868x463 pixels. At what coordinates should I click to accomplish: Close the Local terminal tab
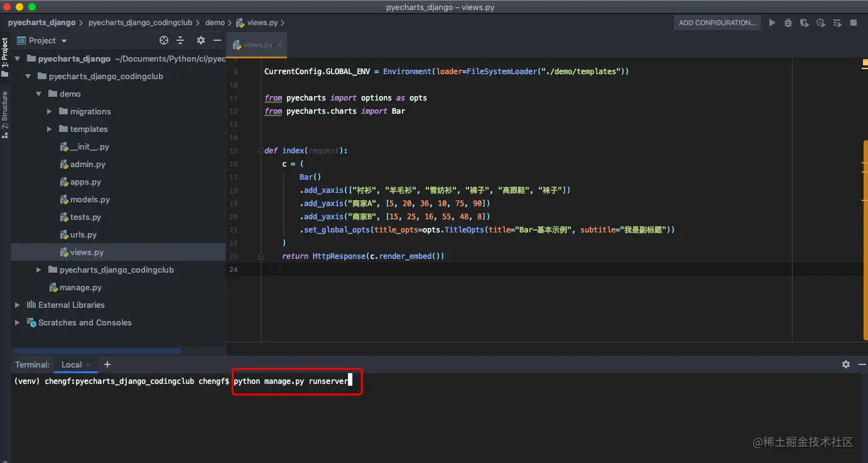click(89, 365)
